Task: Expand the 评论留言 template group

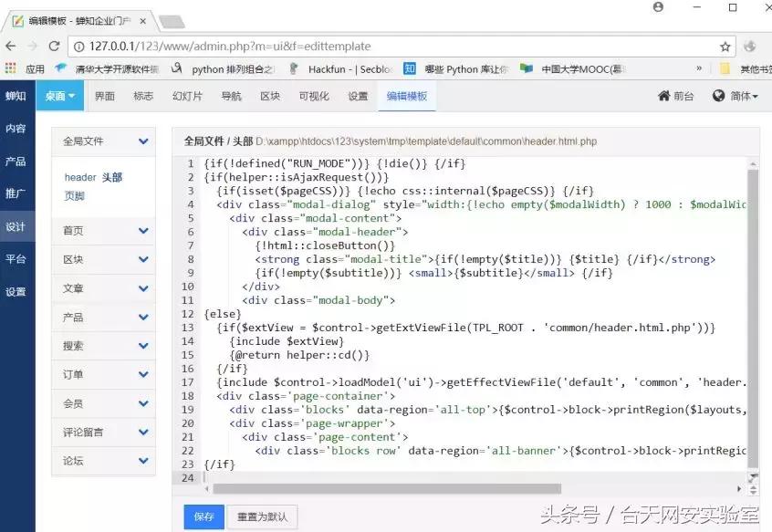Action: (103, 433)
